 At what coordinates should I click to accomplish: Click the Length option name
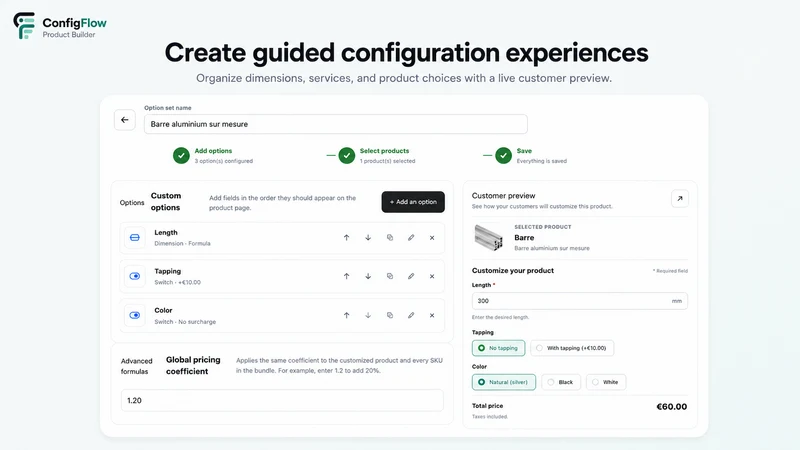tap(166, 233)
